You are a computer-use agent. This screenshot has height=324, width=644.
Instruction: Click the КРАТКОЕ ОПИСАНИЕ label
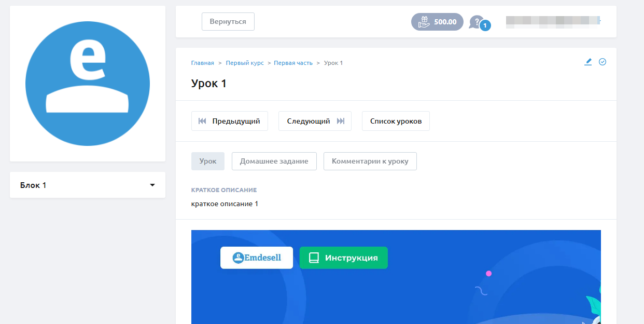point(224,190)
